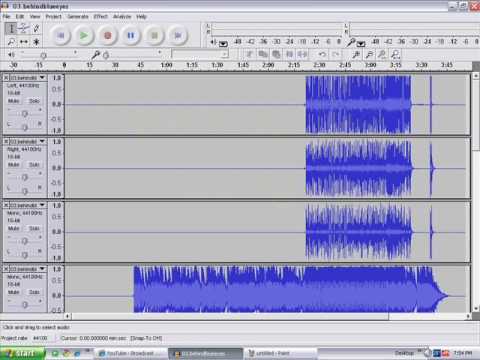Viewport: 480px width, 360px height.
Task: Switch to untitled - Paint taskbar button
Action: tap(280, 353)
